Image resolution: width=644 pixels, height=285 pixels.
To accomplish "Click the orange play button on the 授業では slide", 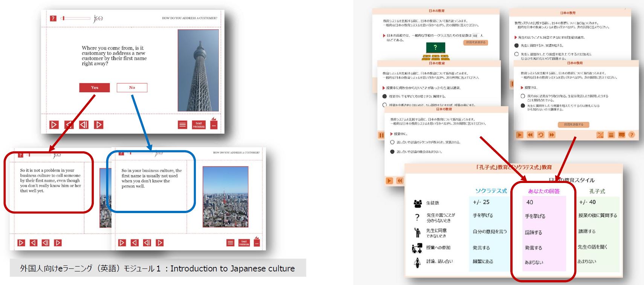I will tap(520, 135).
